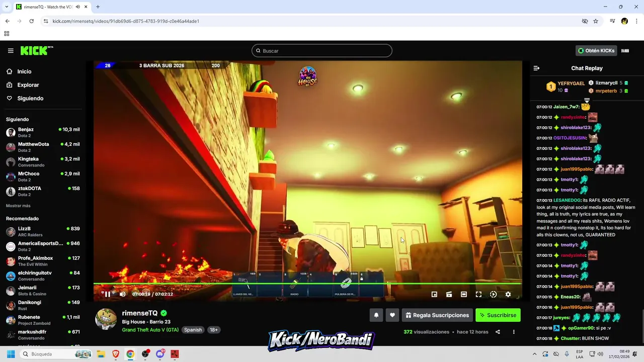Image resolution: width=644 pixels, height=362 pixels.
Task: Open the ztokDOTA channel avatar
Action: [x=11, y=191]
